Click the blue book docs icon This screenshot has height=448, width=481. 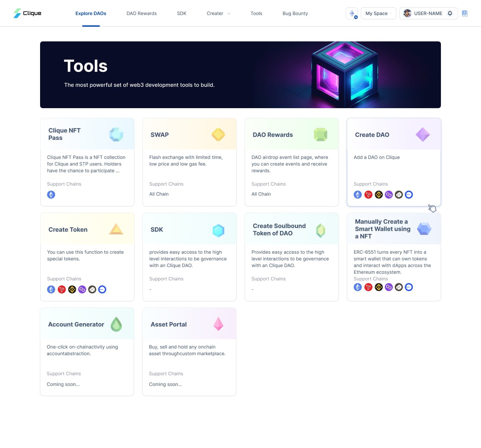pyautogui.click(x=465, y=13)
